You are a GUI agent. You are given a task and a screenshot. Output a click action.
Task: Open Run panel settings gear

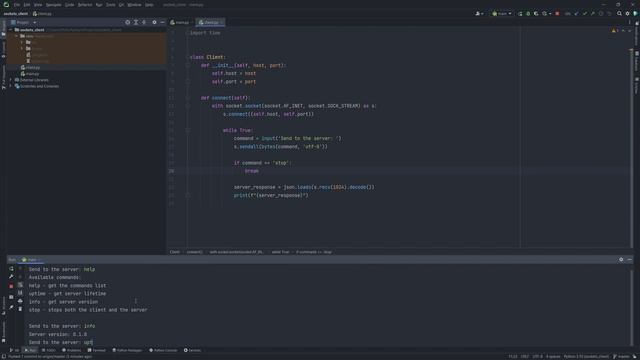pos(621,260)
